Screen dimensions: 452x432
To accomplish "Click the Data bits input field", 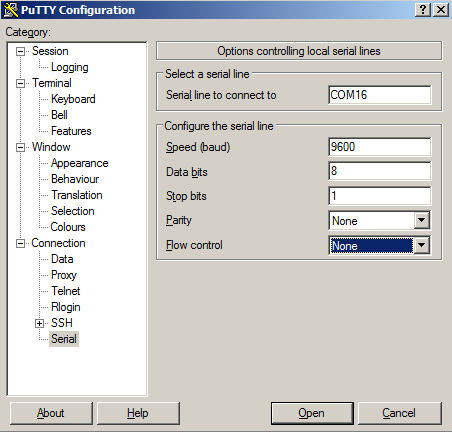I will click(380, 171).
